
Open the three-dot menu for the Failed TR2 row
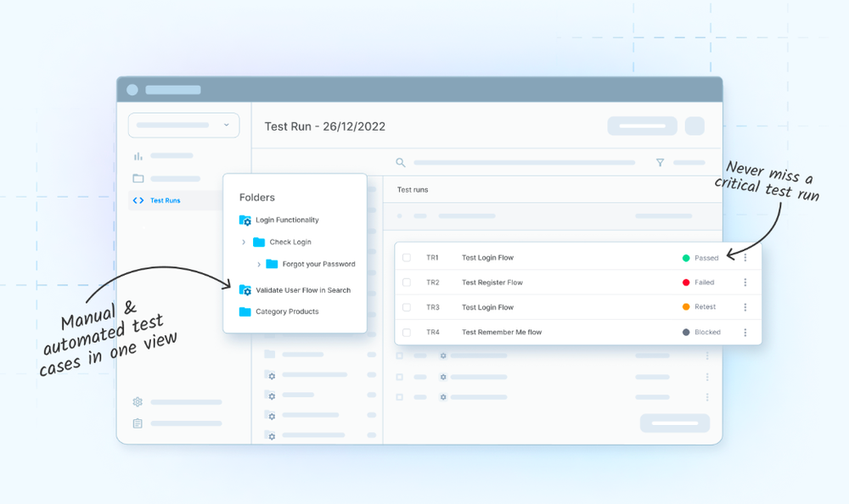coord(745,282)
